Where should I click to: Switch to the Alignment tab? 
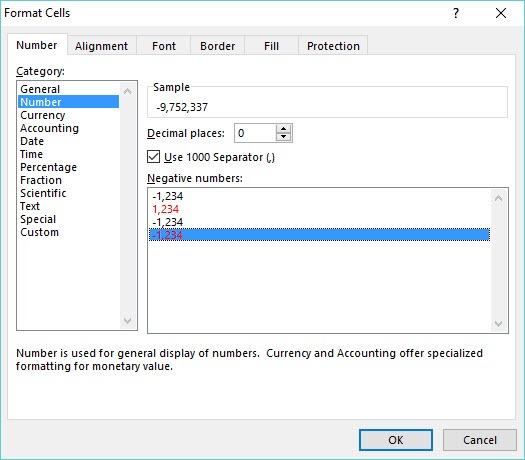coord(101,46)
